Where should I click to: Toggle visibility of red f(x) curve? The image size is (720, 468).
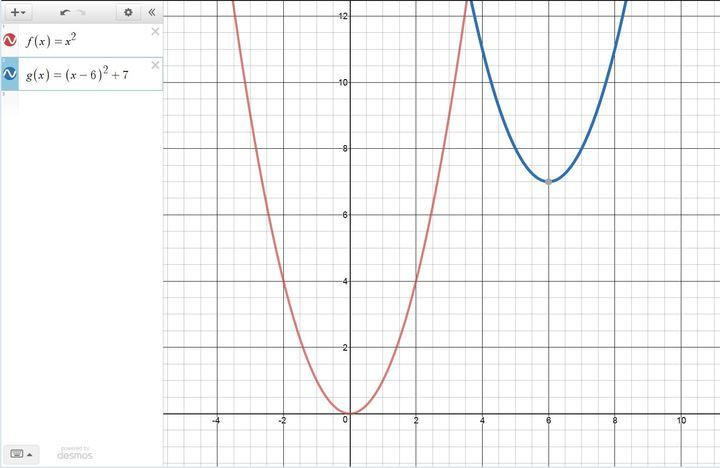tap(10, 41)
